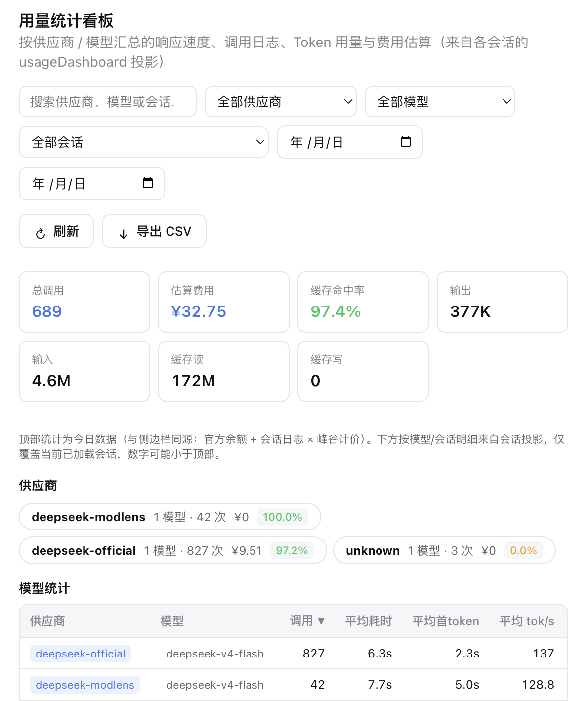Image resolution: width=588 pixels, height=701 pixels.
Task: Select the 输出 377K card
Action: point(503,302)
